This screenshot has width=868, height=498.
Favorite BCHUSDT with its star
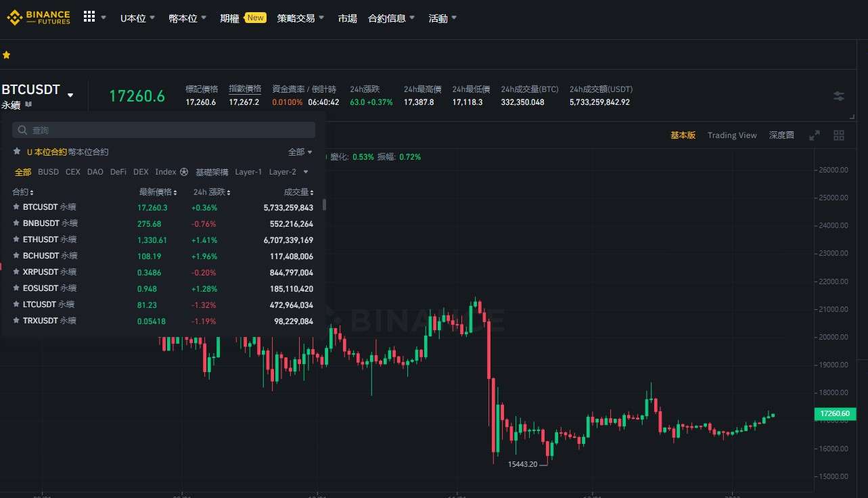click(x=16, y=256)
